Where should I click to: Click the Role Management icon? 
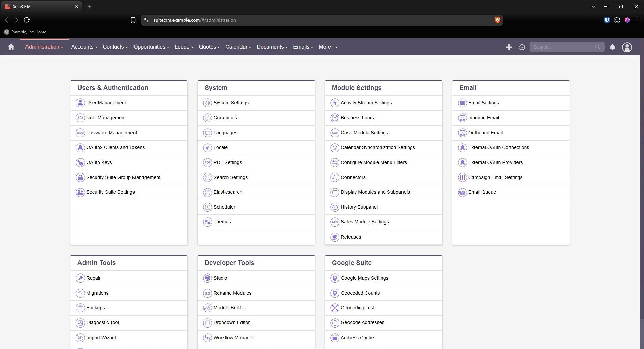(80, 118)
